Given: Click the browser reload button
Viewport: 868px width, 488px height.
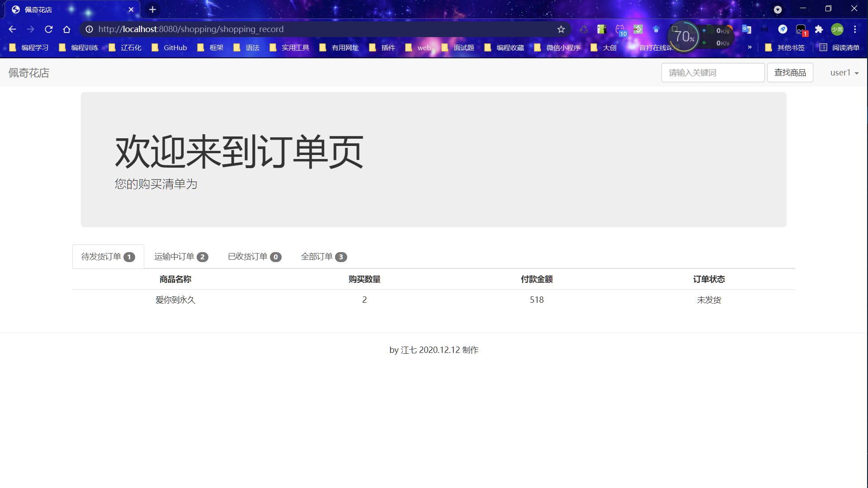Looking at the screenshot, I should tap(49, 29).
